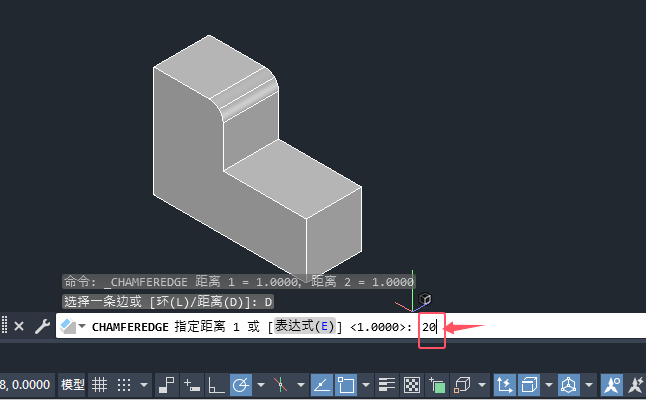Toggle object snap tracking icon
Viewport: 646px width, 400px height.
(x=321, y=385)
